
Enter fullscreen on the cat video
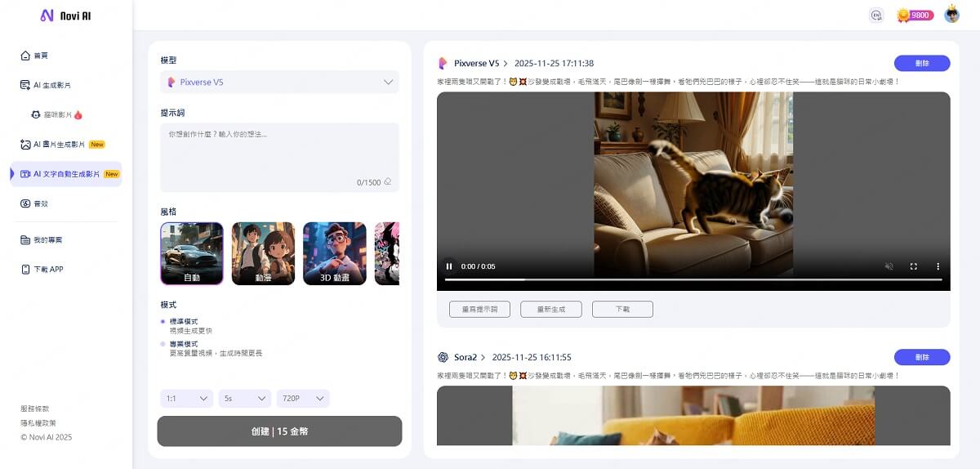(914, 266)
